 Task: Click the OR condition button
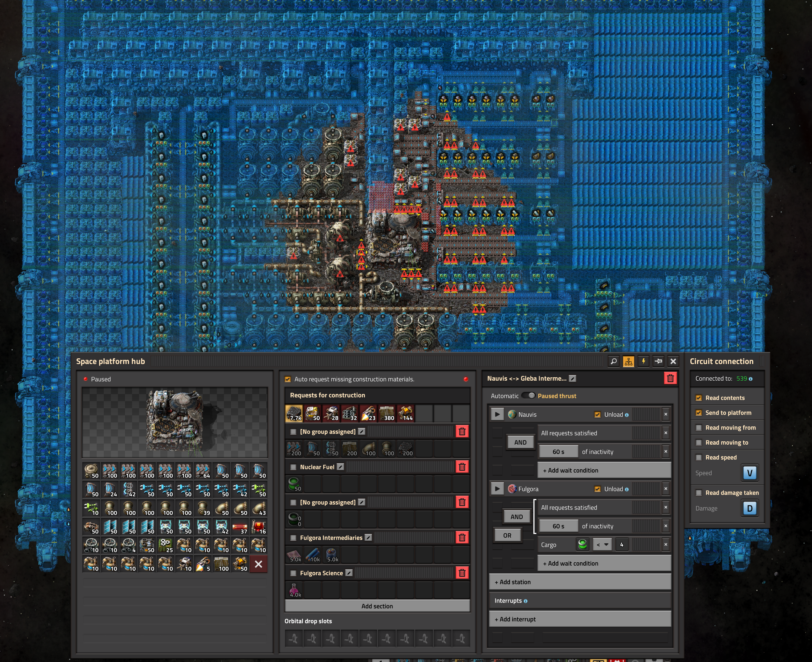pyautogui.click(x=507, y=535)
